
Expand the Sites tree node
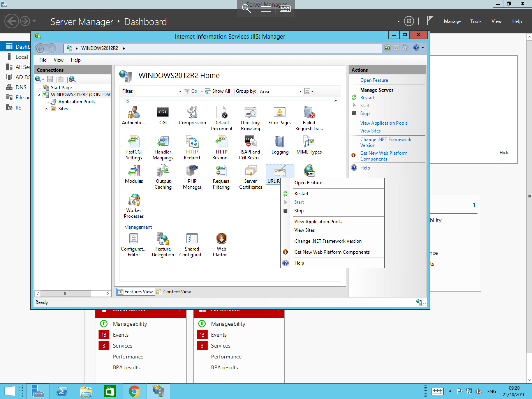(46, 109)
